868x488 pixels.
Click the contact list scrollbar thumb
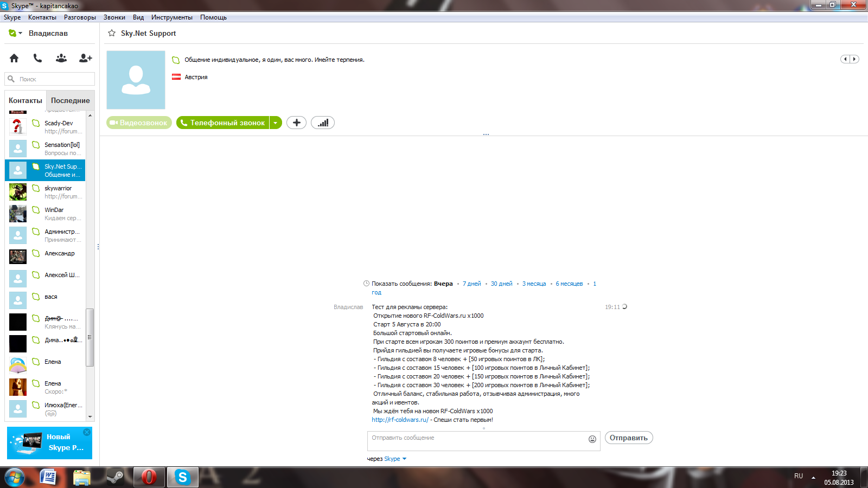point(90,337)
